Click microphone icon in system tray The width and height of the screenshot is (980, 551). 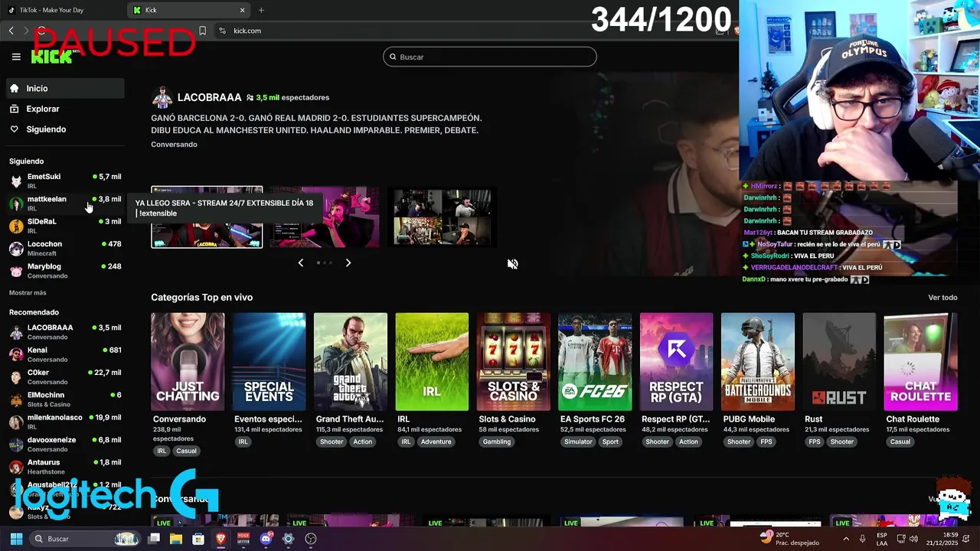coord(863,539)
